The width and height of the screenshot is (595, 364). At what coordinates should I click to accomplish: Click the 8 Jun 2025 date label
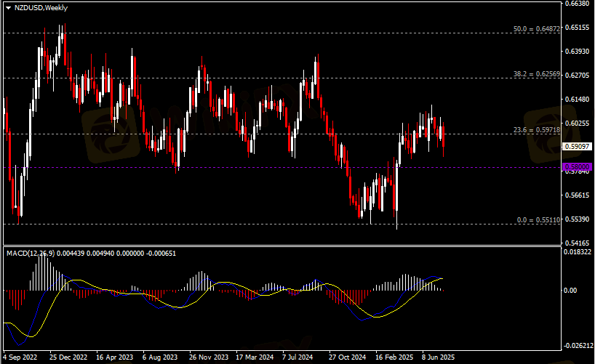(x=438, y=357)
